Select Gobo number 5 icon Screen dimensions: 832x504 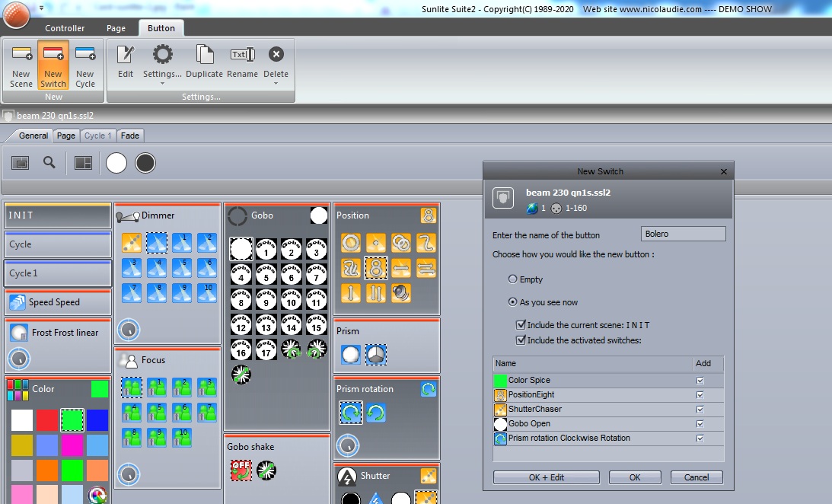click(x=266, y=273)
